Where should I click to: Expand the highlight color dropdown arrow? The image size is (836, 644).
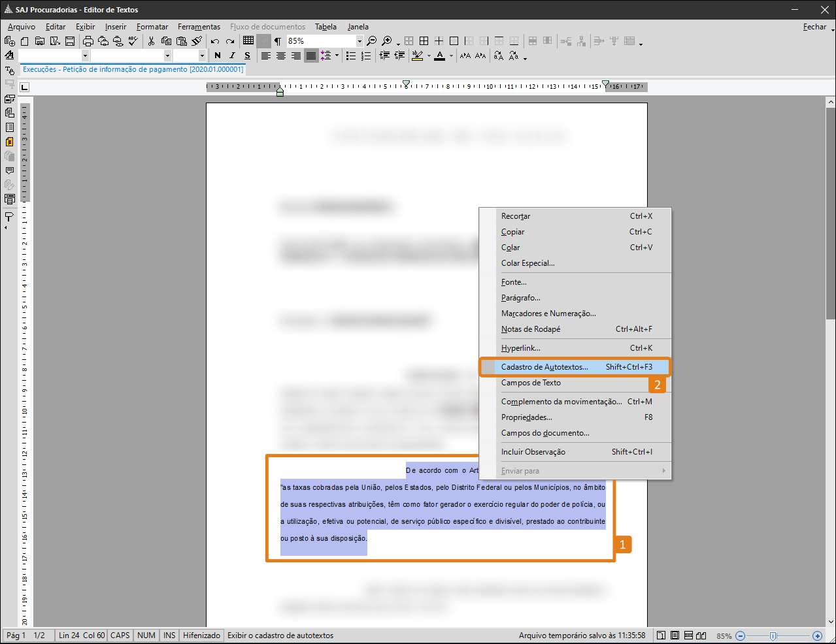[x=429, y=56]
